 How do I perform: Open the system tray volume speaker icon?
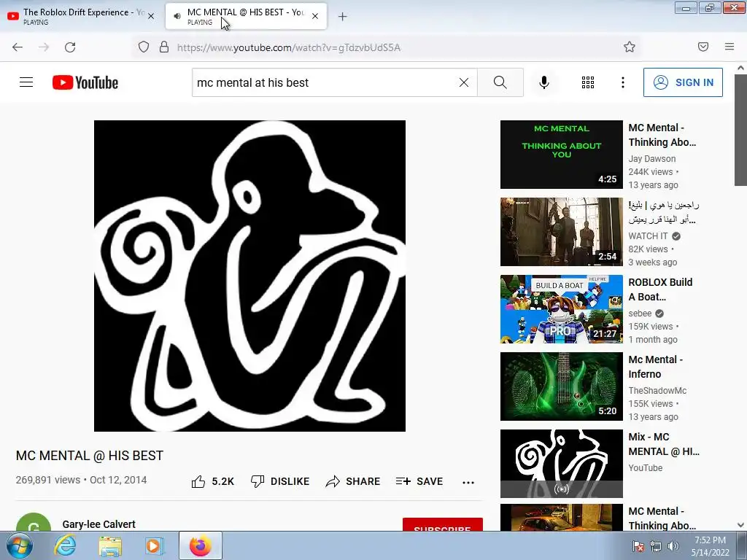click(673, 546)
